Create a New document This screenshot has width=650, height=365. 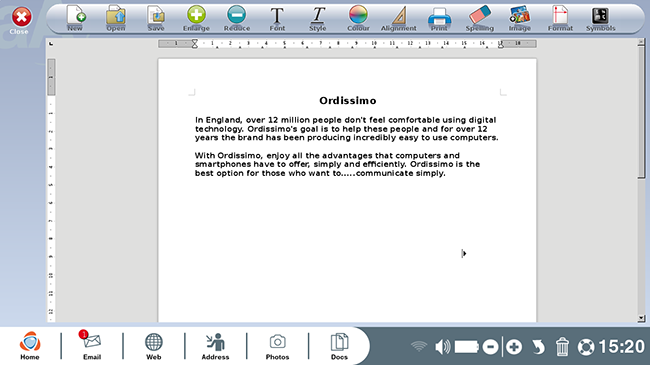click(x=75, y=19)
